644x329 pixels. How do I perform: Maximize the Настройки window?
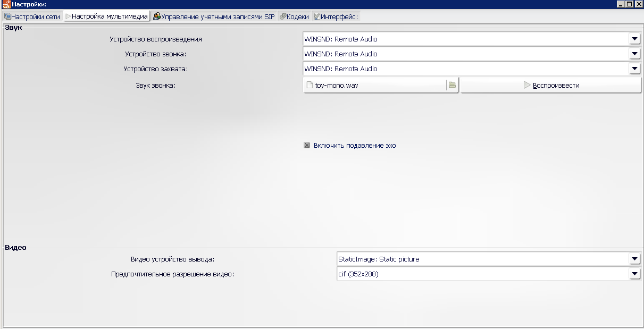pos(630,4)
